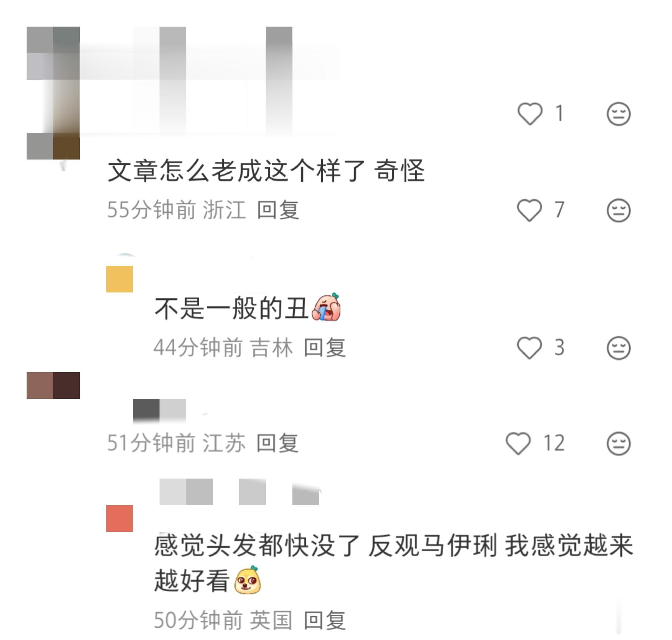Viewport: 672px width, 640px height.
Task: Like the Zhejiang comment with 7 likes
Action: (x=529, y=210)
